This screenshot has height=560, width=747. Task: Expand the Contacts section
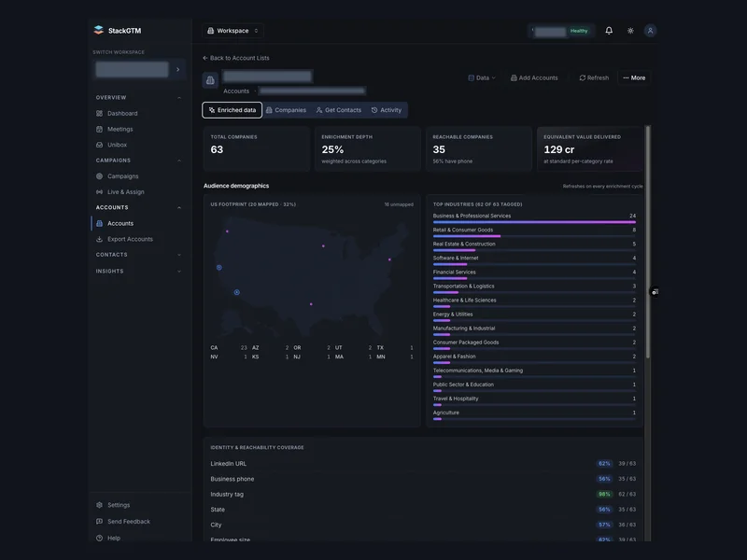pos(179,255)
